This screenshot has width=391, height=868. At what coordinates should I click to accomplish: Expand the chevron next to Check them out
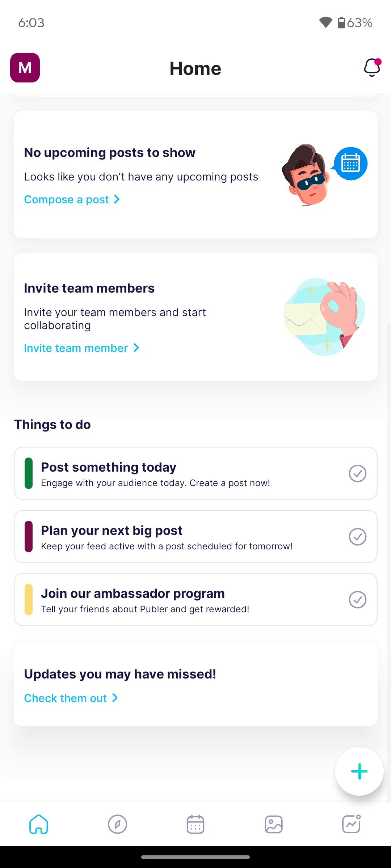[115, 698]
